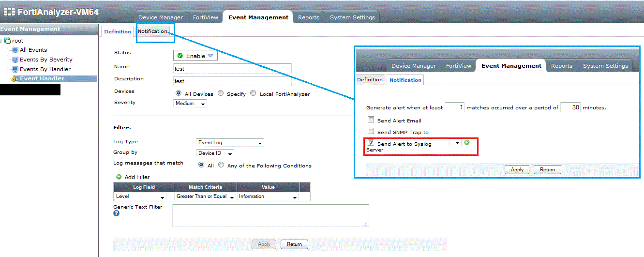The height and width of the screenshot is (257, 644).
Task: Select the Local FortiAnalyzer radio button
Action: tap(254, 93)
